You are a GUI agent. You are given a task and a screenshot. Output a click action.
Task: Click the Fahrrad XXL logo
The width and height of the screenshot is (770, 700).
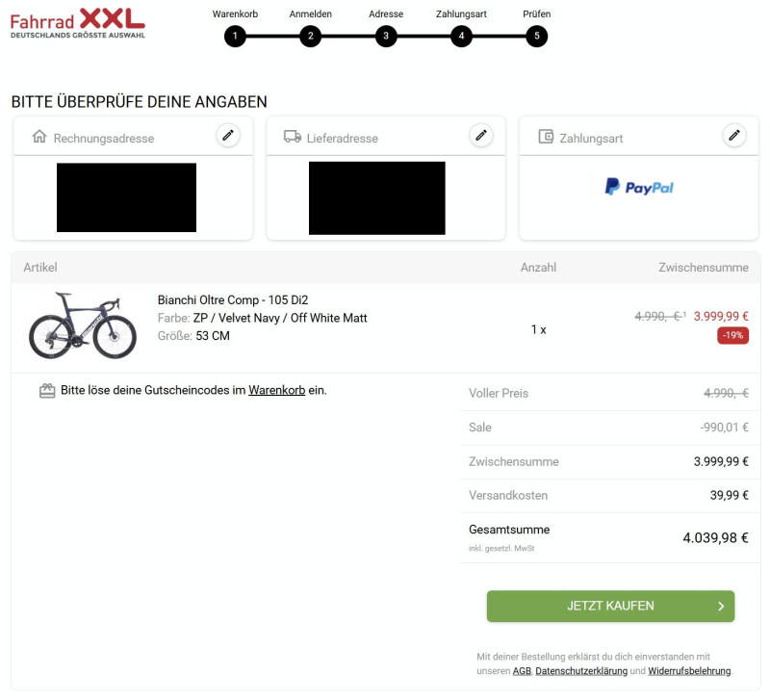tap(78, 22)
